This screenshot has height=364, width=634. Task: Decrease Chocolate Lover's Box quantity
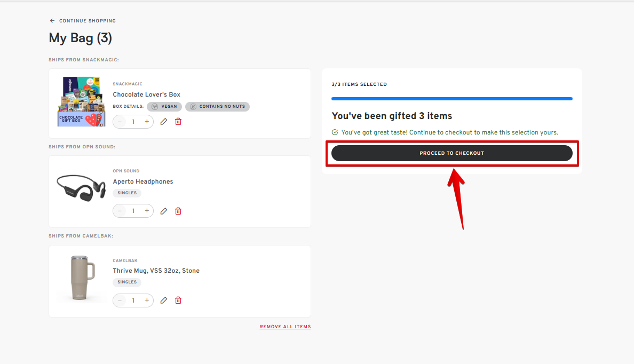pos(120,122)
